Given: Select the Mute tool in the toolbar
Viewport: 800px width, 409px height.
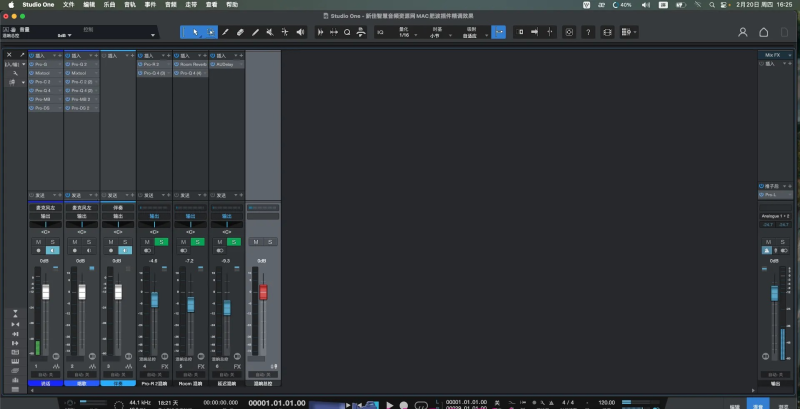Looking at the screenshot, I should click(270, 32).
